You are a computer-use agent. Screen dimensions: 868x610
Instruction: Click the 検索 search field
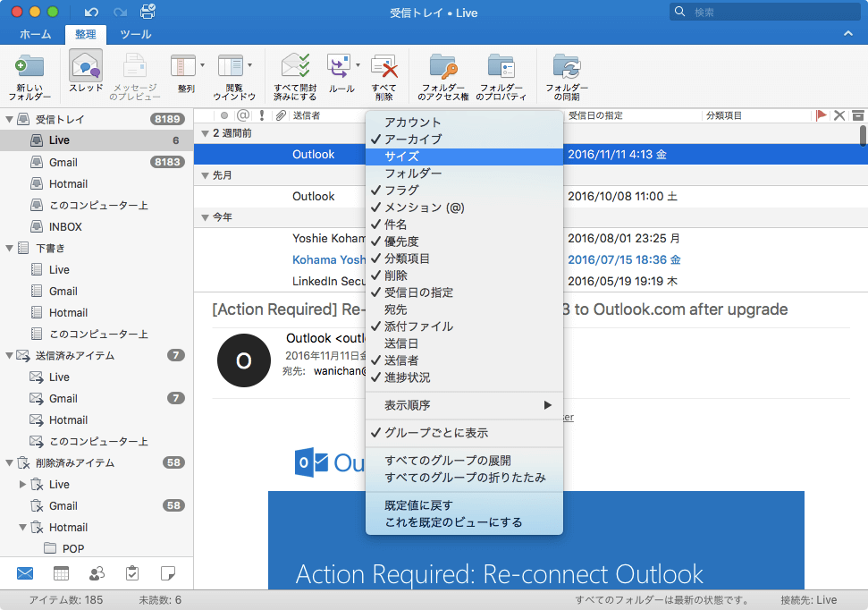point(764,12)
